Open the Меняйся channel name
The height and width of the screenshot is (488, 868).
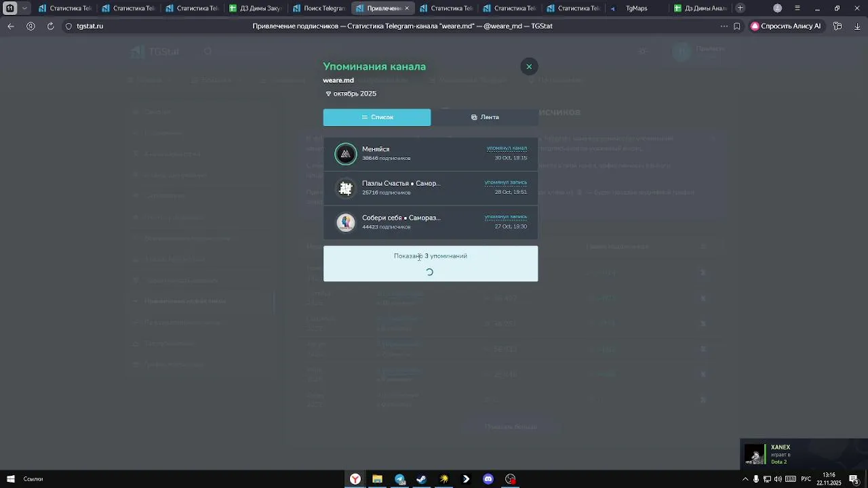(376, 149)
